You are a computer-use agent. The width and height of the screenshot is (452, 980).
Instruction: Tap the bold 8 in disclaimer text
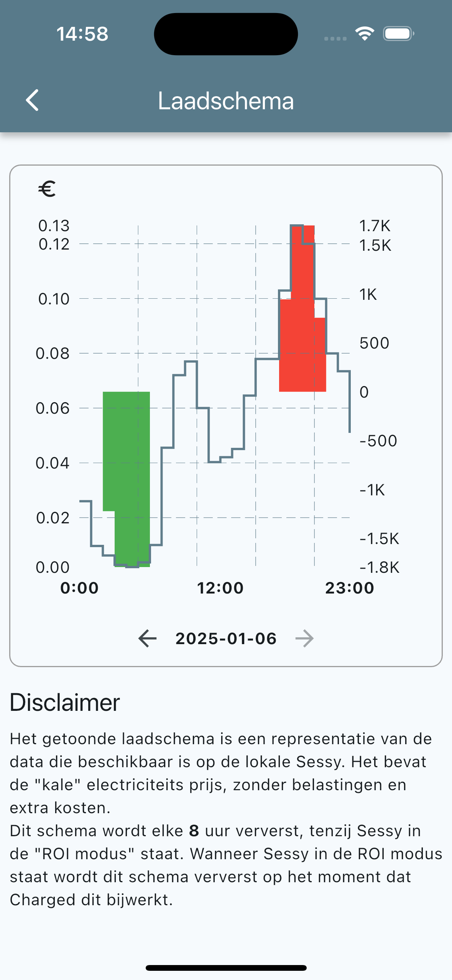pos(194,831)
